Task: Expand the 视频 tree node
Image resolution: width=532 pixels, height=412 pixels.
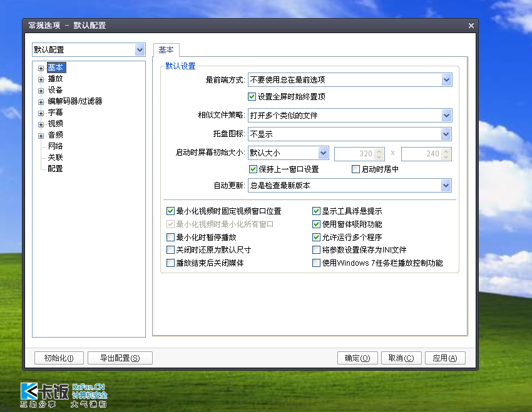Action: click(41, 124)
